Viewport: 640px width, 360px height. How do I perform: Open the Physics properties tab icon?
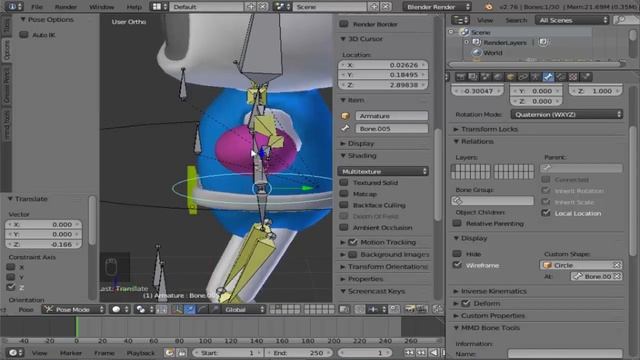pos(586,77)
